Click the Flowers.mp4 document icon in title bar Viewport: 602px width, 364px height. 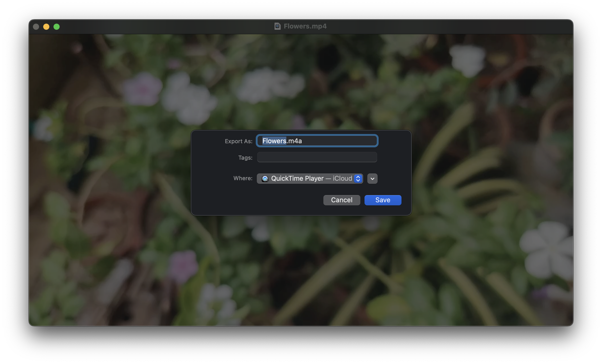coord(277,26)
